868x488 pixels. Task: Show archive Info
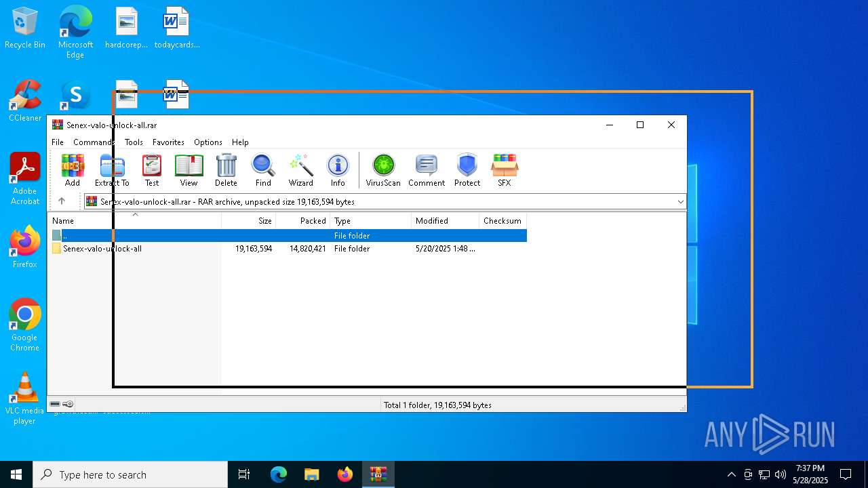[338, 170]
